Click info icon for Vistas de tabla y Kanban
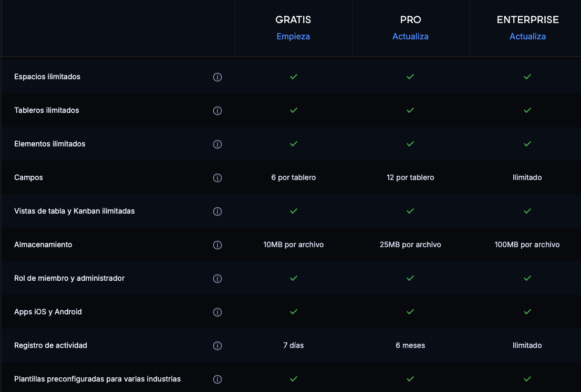The width and height of the screenshot is (581, 392). point(217,211)
